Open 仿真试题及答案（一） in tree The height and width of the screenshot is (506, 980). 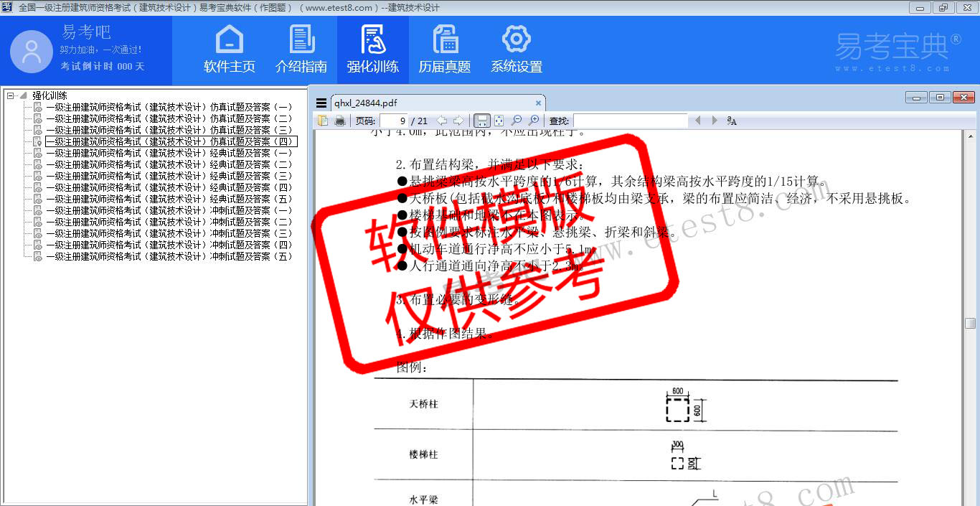(x=169, y=107)
